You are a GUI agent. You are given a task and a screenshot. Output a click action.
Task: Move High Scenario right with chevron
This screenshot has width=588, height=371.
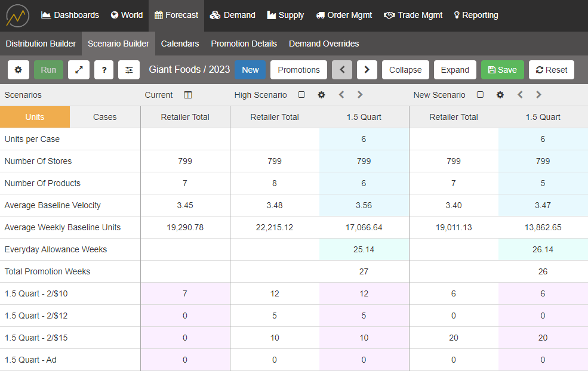tap(360, 95)
